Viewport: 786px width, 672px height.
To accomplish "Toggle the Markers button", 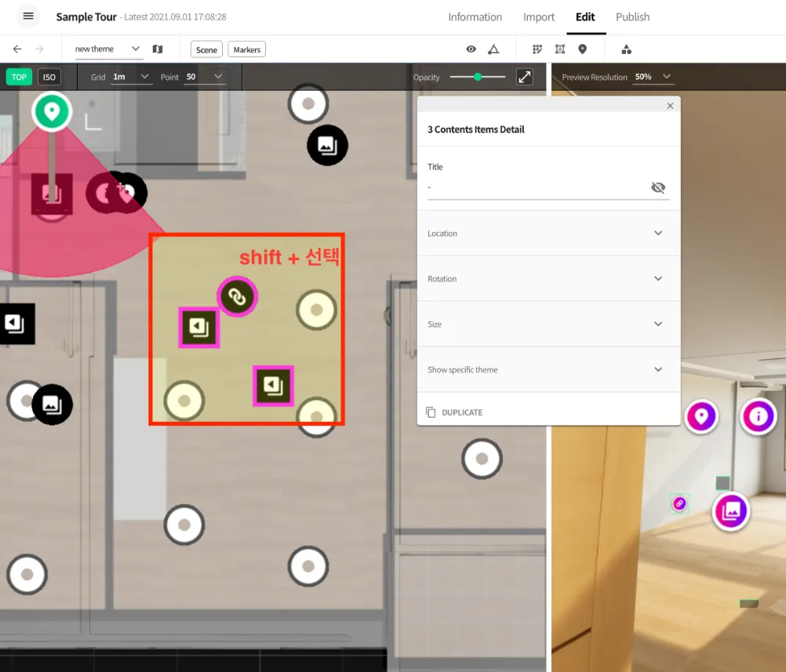I will coord(246,49).
